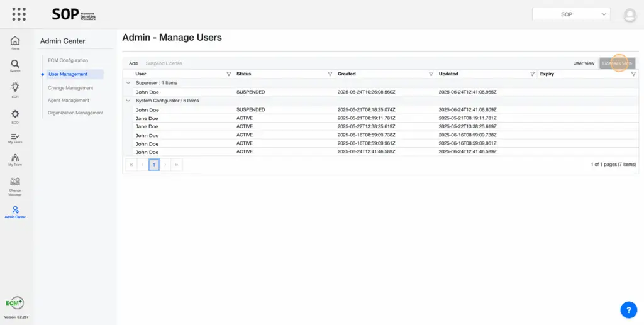Viewport: 644px width, 325px height.
Task: Collapse the System Configurator group
Action: (128, 101)
